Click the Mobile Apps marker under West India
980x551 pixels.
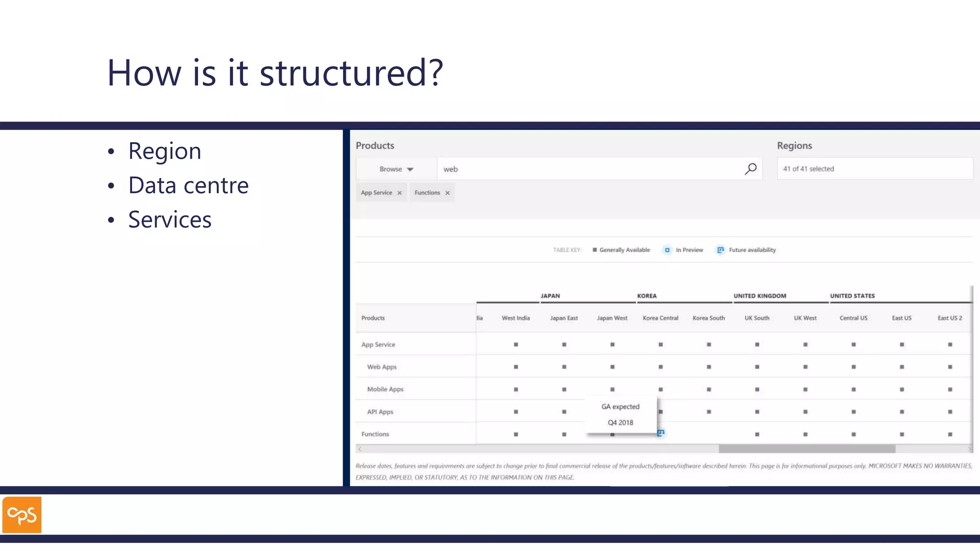pos(516,389)
